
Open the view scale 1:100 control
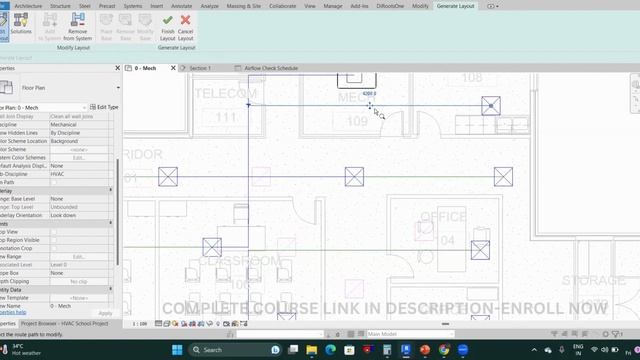tap(140, 324)
